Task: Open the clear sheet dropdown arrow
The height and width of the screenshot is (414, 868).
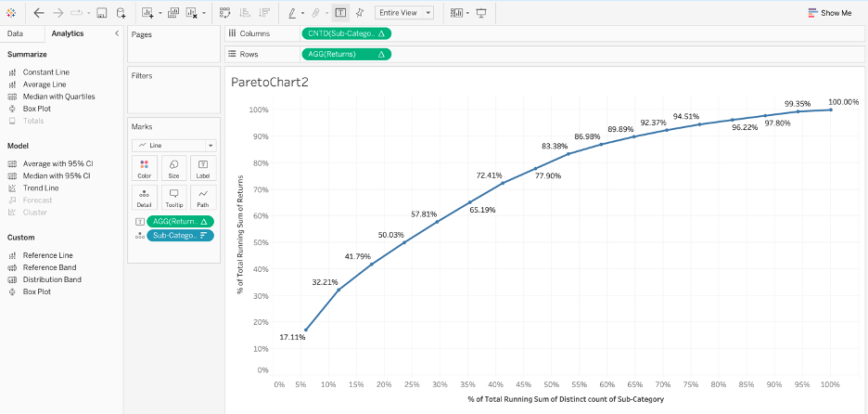Action: point(204,13)
